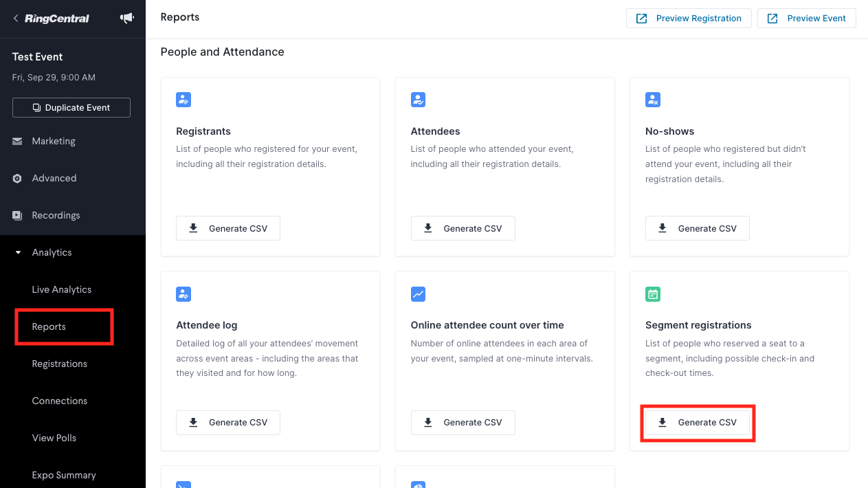The width and height of the screenshot is (868, 488).
Task: Click the 'Attendees' card title
Action: (436, 131)
